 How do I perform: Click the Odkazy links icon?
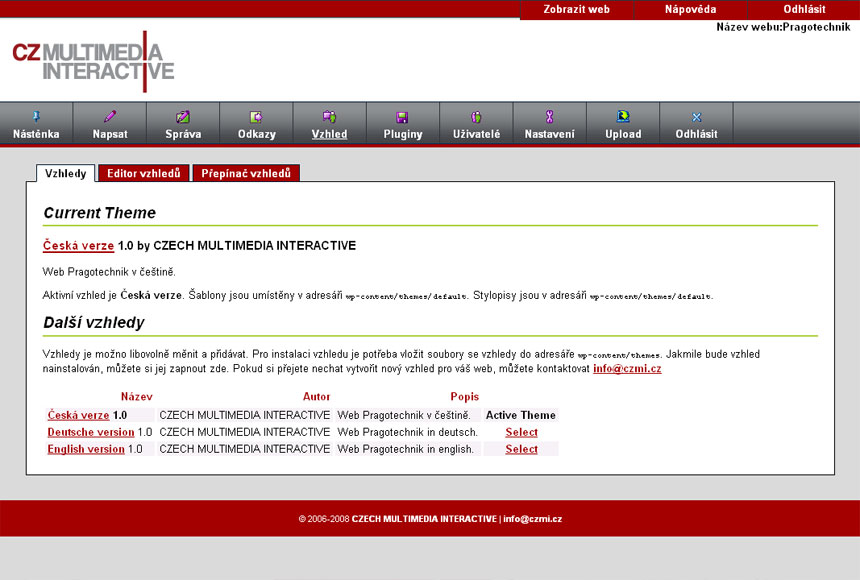256,116
